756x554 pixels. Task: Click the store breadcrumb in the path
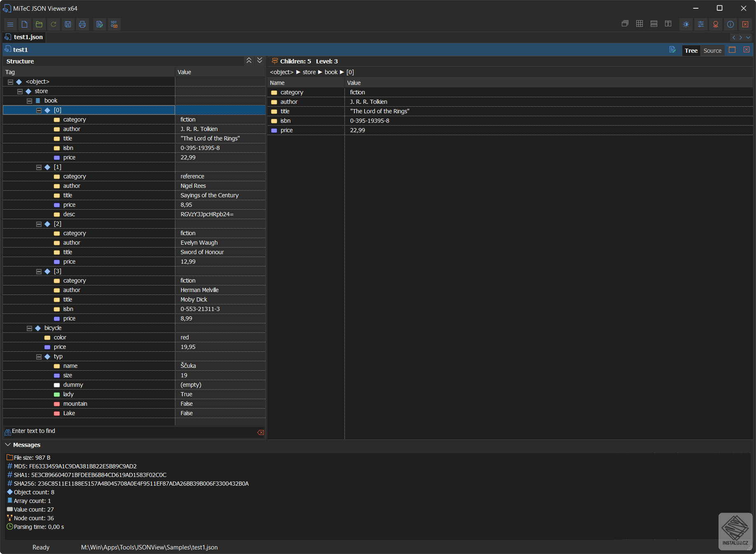[x=309, y=72]
